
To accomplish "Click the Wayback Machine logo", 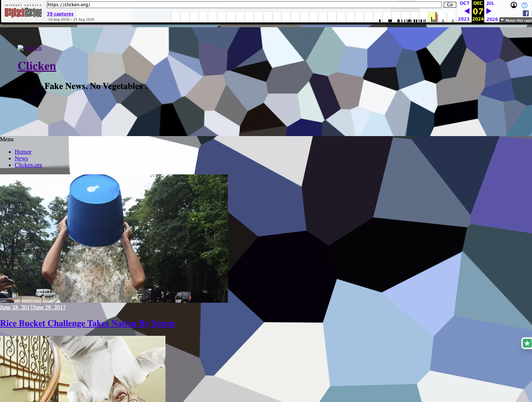I will [x=23, y=12].
